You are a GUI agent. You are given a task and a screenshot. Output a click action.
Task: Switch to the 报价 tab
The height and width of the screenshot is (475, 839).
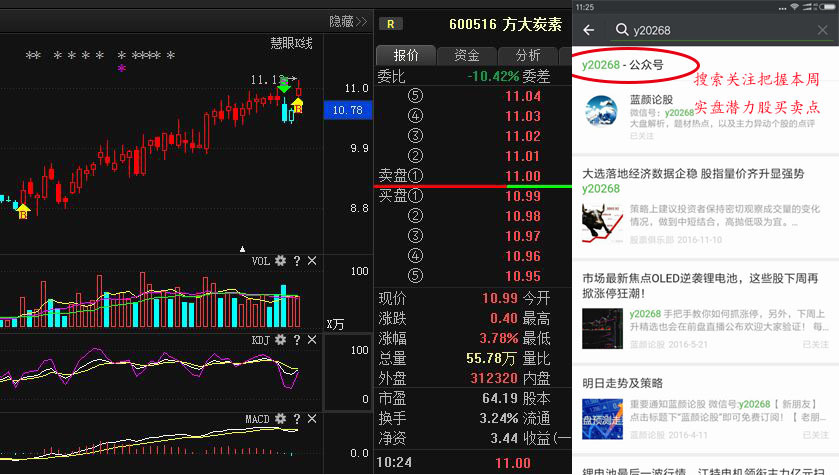pyautogui.click(x=406, y=55)
